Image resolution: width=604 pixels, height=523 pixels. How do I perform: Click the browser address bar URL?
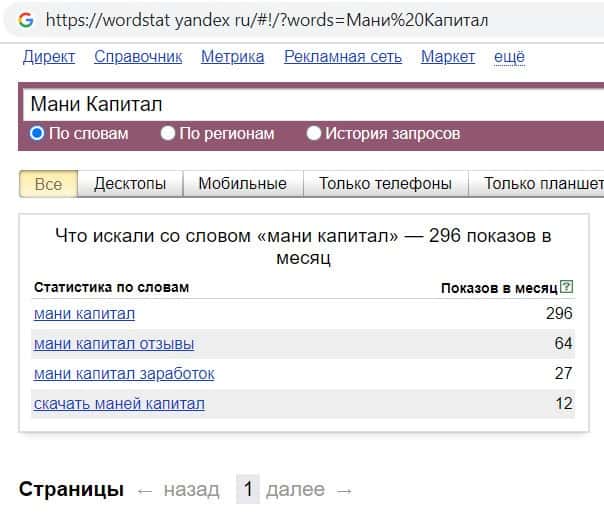[x=268, y=20]
